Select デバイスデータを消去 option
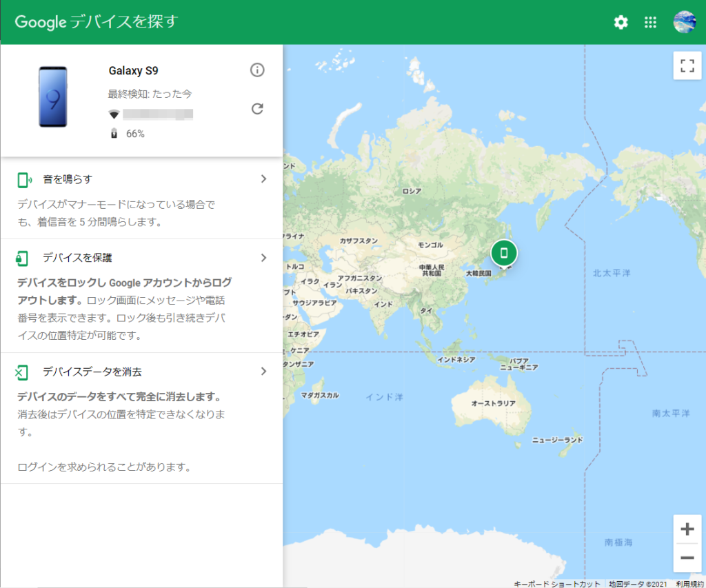This screenshot has width=706, height=588. pos(141,418)
